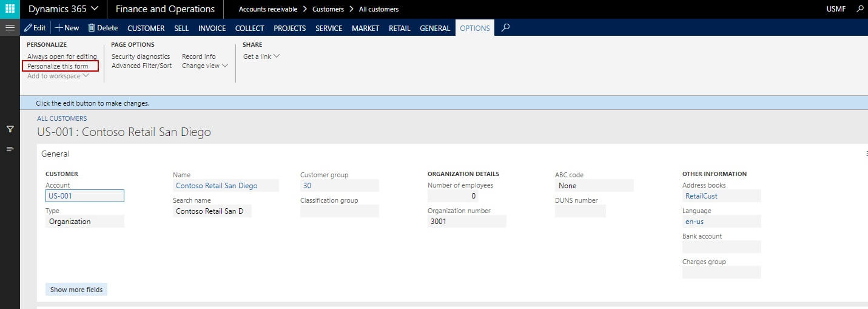Click the top-right search magnifier next to USMF
The height and width of the screenshot is (309, 868).
pos(860,9)
